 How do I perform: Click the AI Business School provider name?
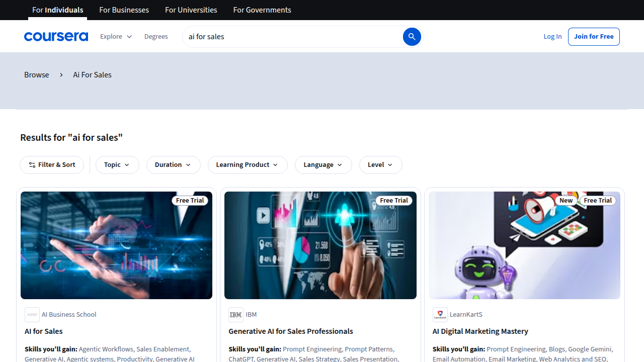coord(69,315)
